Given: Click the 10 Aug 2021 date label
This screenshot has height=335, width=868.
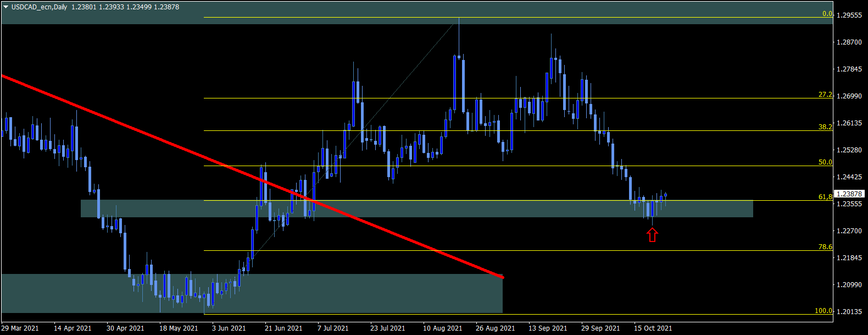Looking at the screenshot, I should (x=443, y=328).
